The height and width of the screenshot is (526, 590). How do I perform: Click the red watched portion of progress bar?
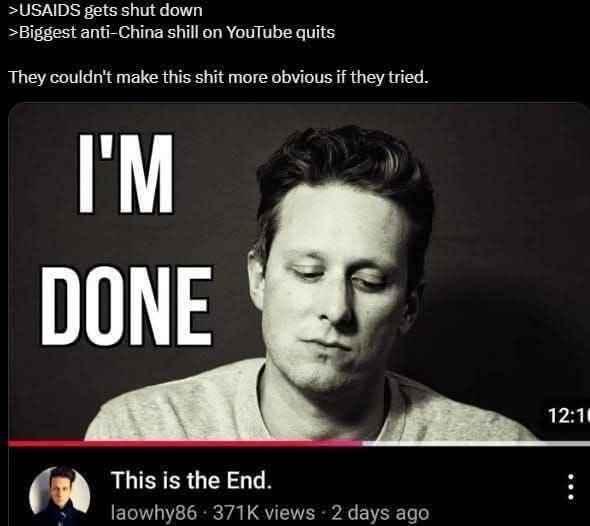click(x=184, y=444)
